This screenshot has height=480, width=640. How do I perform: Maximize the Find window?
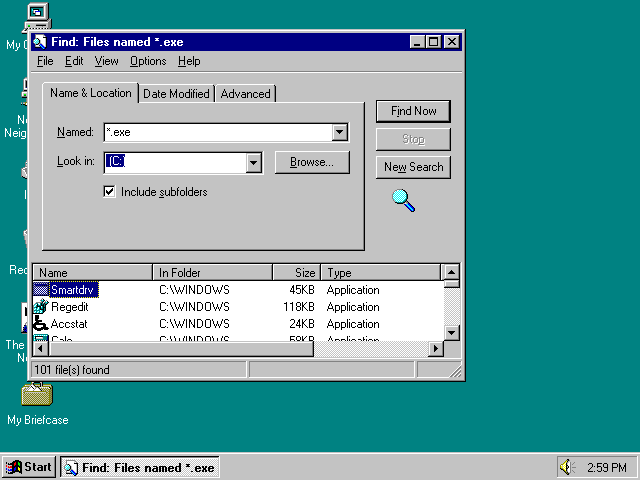(433, 42)
